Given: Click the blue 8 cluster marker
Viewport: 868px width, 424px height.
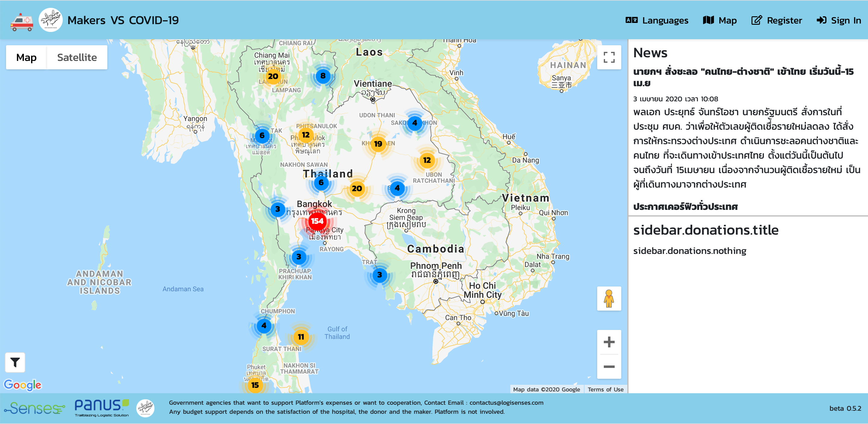Looking at the screenshot, I should (323, 76).
